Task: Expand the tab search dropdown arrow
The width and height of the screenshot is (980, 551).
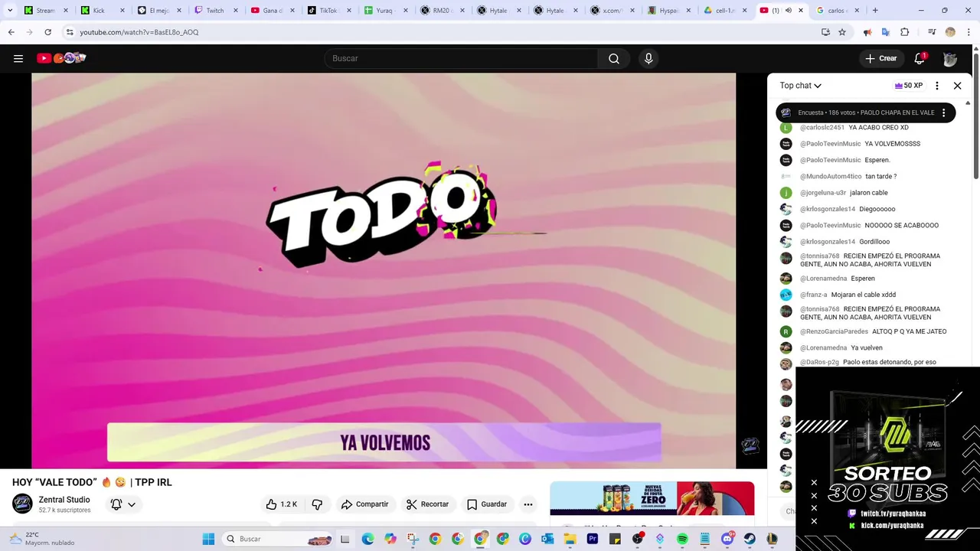Action: (10, 11)
